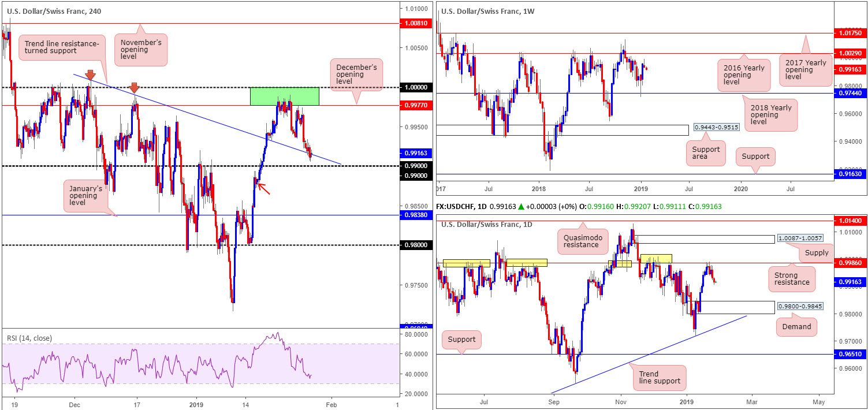Select the 'Support area' callout on weekly chart
The image size is (868, 410).
pyautogui.click(x=705, y=153)
